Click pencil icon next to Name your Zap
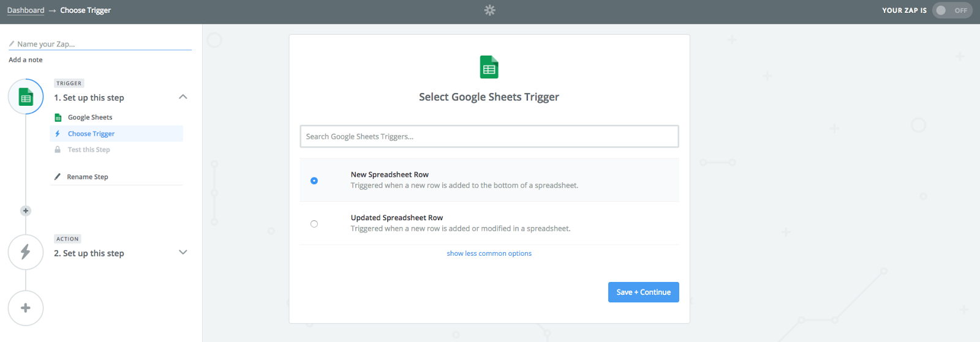The height and width of the screenshot is (342, 980). [12, 44]
